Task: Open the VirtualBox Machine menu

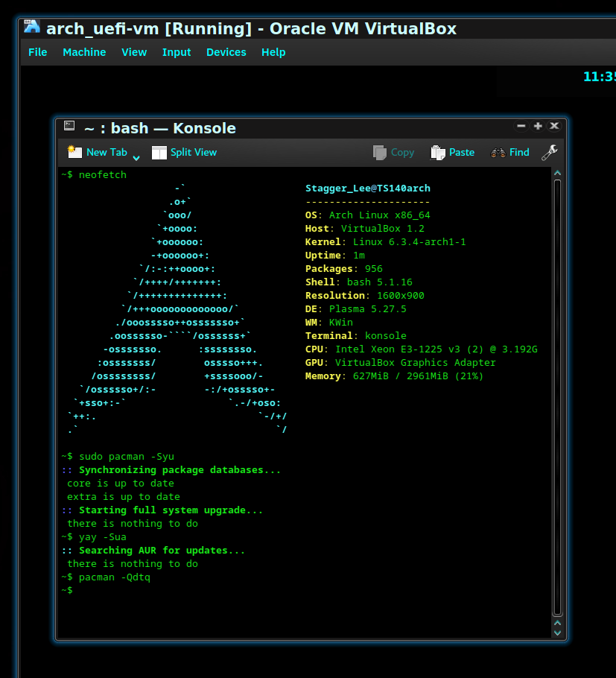Action: click(84, 52)
